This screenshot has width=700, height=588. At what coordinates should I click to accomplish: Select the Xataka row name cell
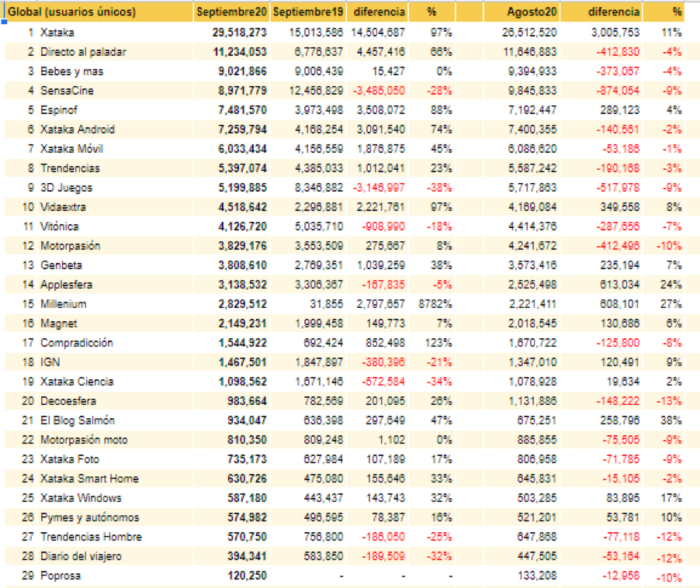(x=57, y=33)
